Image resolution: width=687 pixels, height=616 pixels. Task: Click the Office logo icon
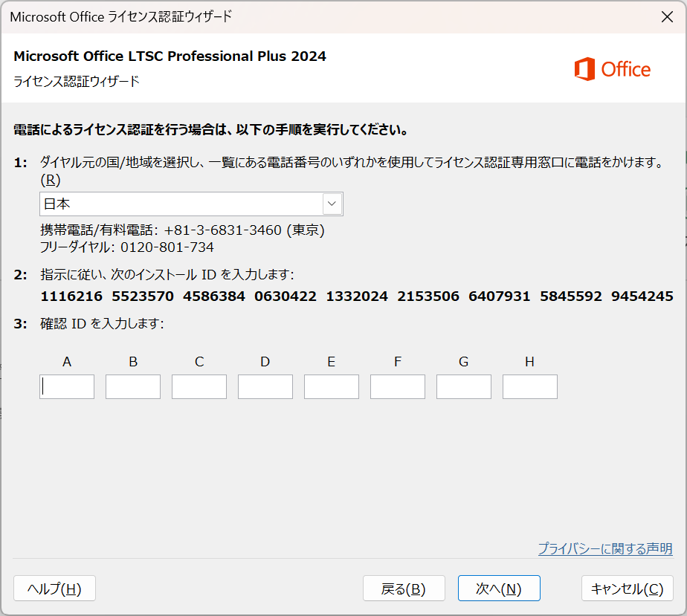coord(585,69)
